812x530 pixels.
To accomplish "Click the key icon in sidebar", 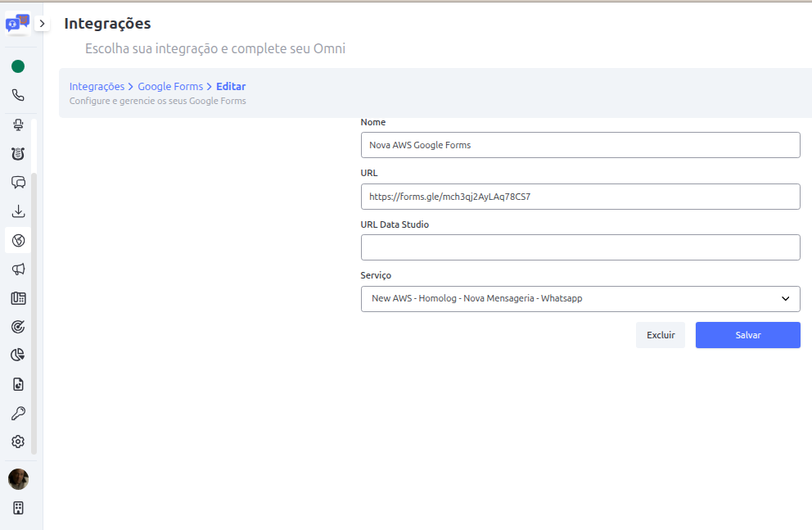I will tap(18, 413).
